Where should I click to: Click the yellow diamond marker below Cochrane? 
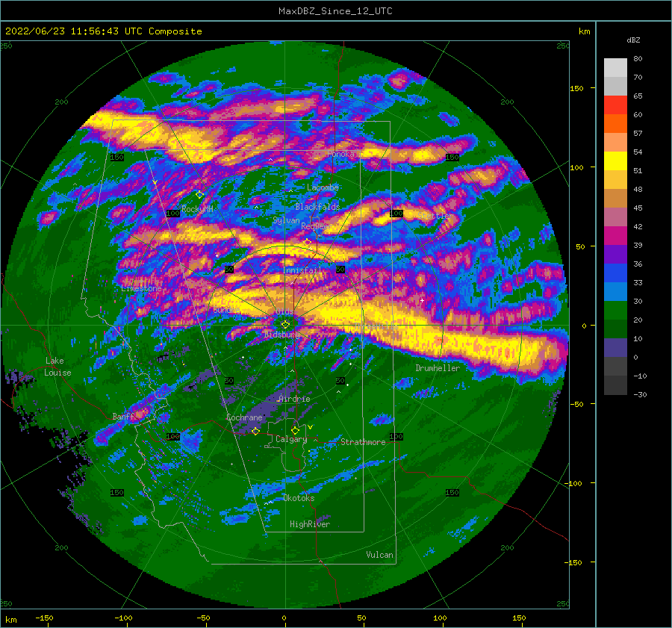pos(255,432)
